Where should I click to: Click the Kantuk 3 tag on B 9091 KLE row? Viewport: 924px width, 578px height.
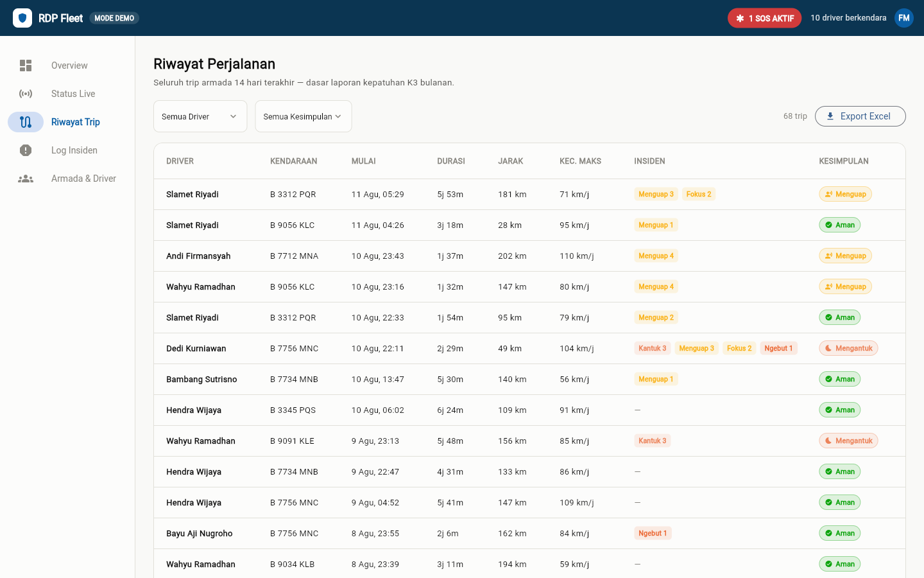click(x=653, y=441)
